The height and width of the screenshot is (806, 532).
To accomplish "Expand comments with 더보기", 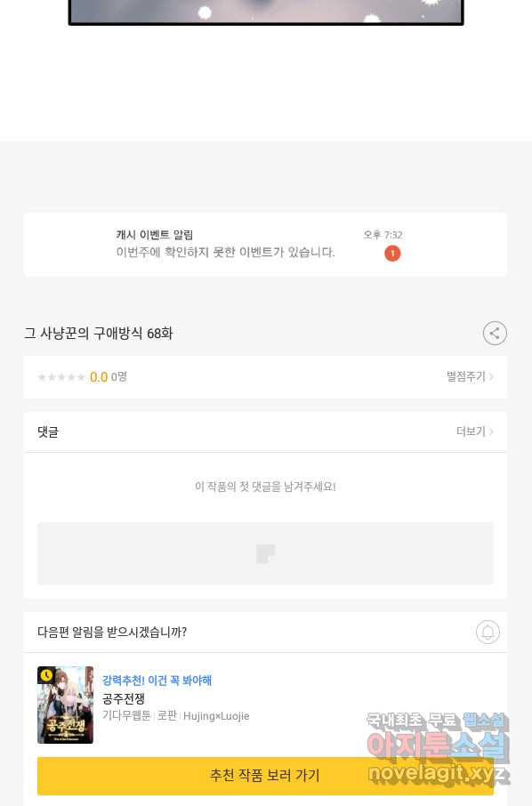I will coord(474,431).
